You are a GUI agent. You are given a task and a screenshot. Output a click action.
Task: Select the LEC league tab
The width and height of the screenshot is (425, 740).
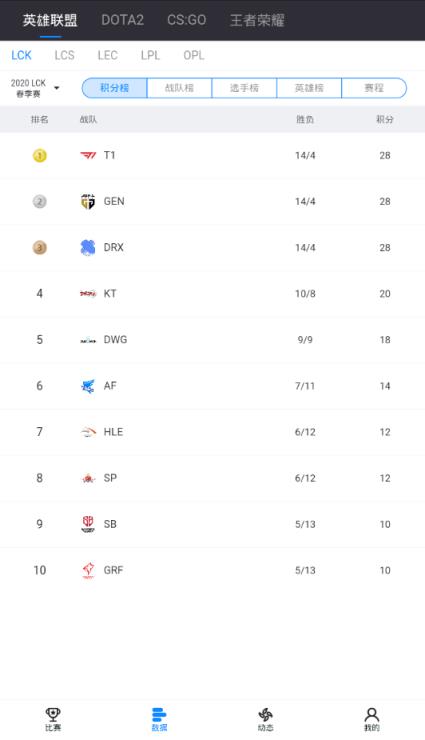[x=108, y=55]
